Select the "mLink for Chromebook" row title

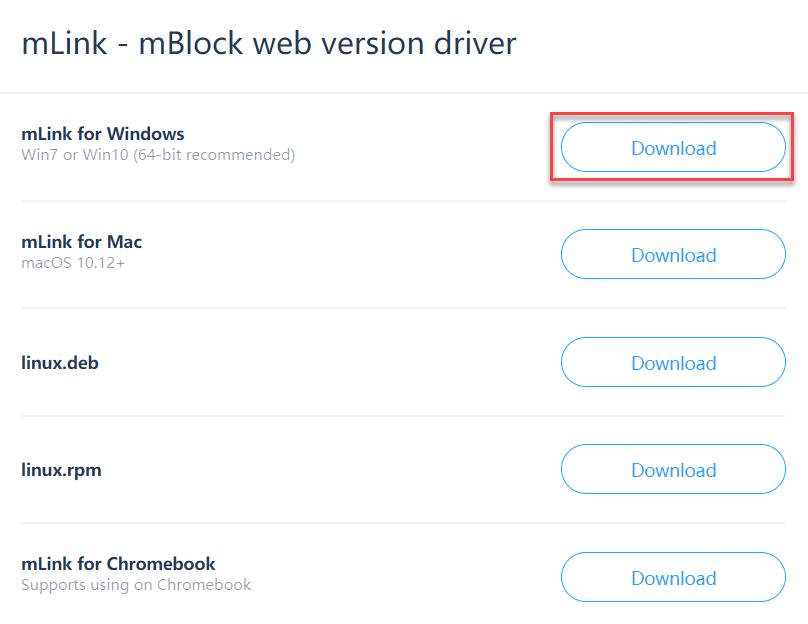click(x=118, y=564)
